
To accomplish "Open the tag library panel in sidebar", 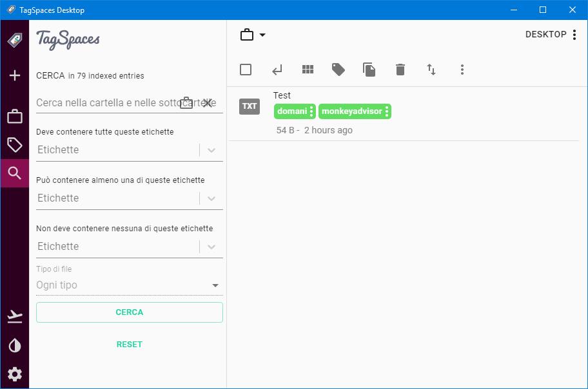I will [x=15, y=145].
